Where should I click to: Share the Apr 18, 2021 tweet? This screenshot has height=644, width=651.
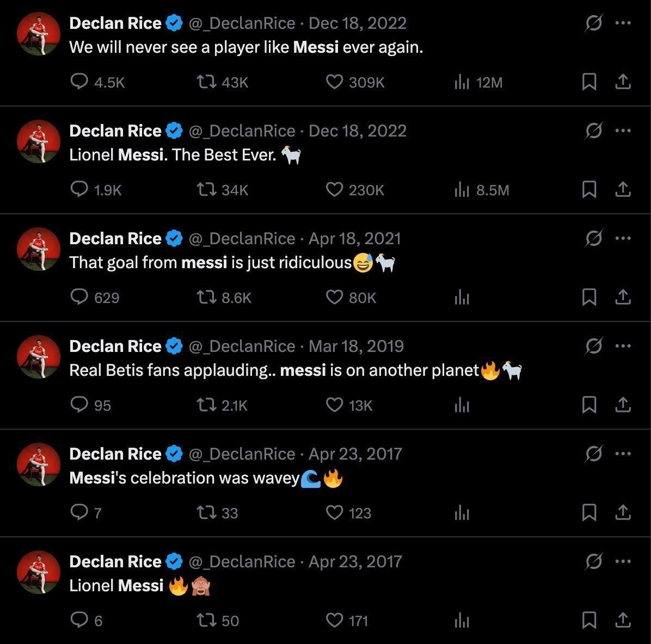click(624, 298)
